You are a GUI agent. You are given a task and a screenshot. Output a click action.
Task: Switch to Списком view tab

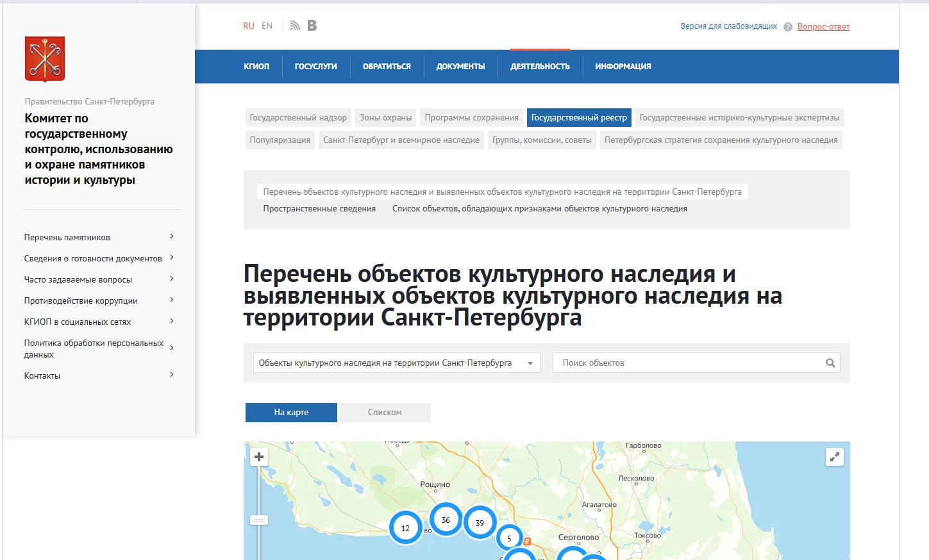pyautogui.click(x=385, y=412)
